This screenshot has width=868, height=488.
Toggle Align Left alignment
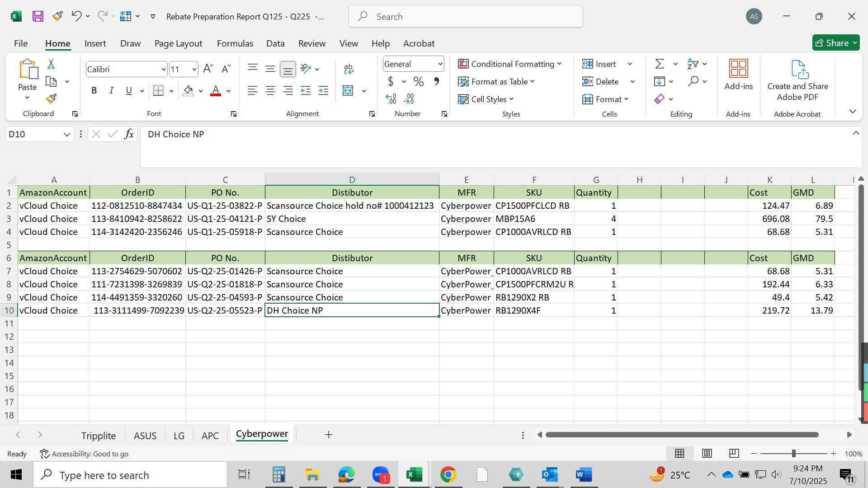(x=253, y=91)
